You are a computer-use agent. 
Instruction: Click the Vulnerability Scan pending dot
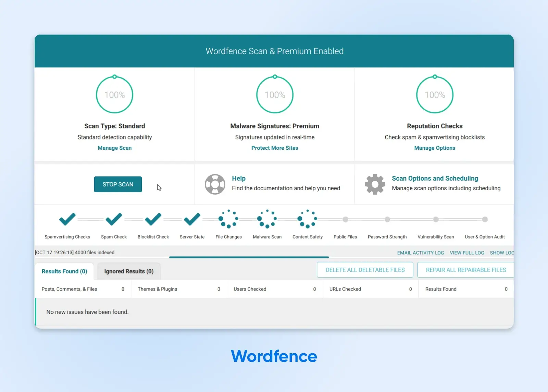click(436, 219)
